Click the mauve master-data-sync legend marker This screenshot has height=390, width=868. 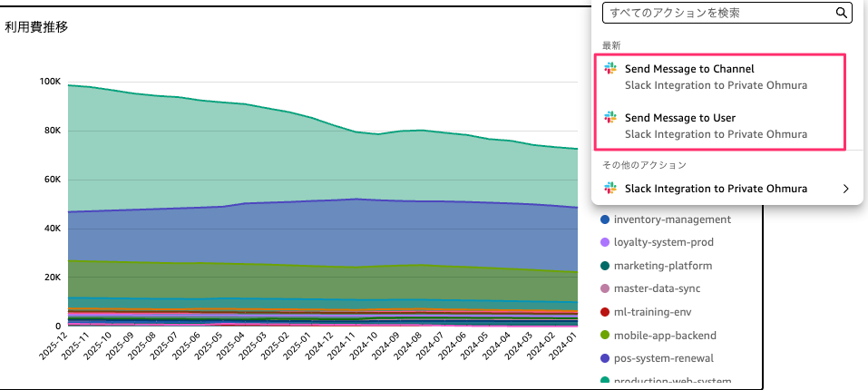tap(605, 288)
